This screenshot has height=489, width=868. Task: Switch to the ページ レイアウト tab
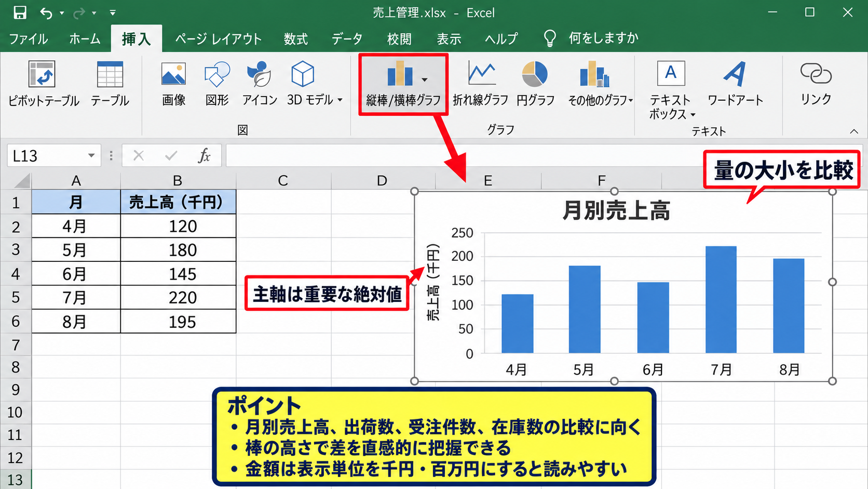218,39
